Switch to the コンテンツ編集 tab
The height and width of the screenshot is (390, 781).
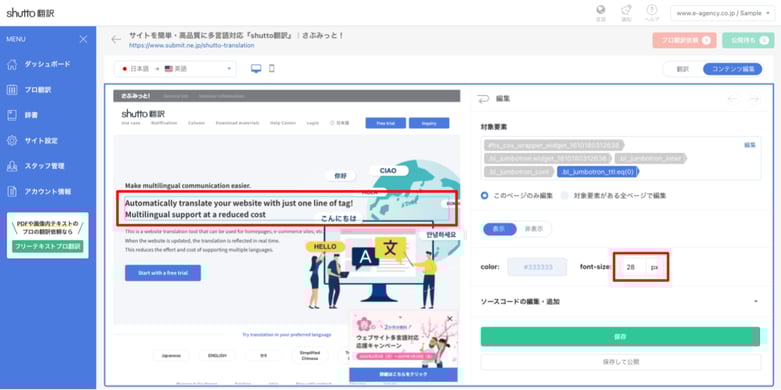point(732,69)
